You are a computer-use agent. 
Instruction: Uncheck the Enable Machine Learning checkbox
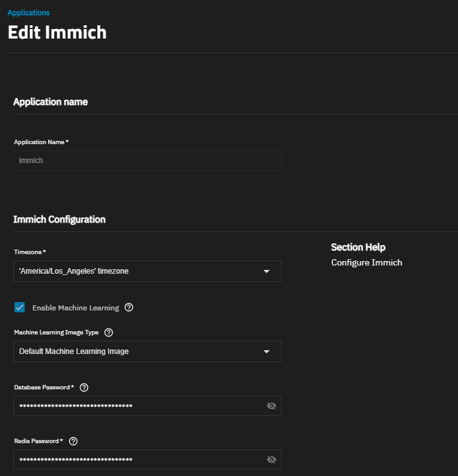click(20, 308)
